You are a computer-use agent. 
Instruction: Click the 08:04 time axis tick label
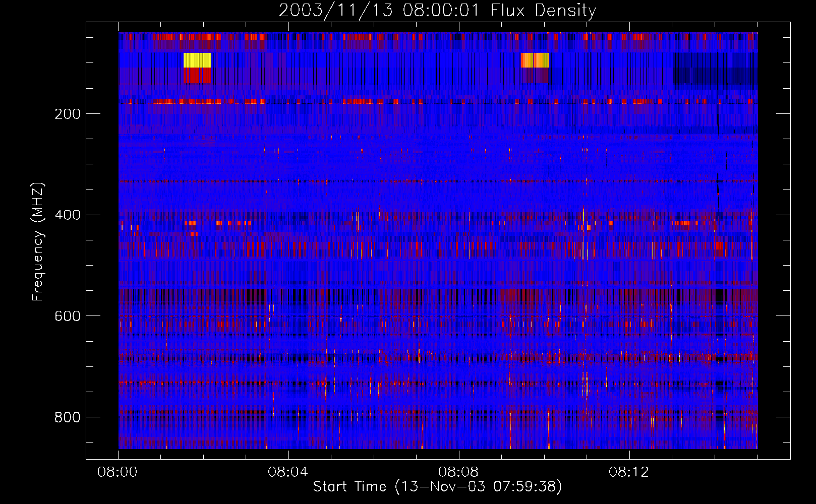tap(288, 472)
